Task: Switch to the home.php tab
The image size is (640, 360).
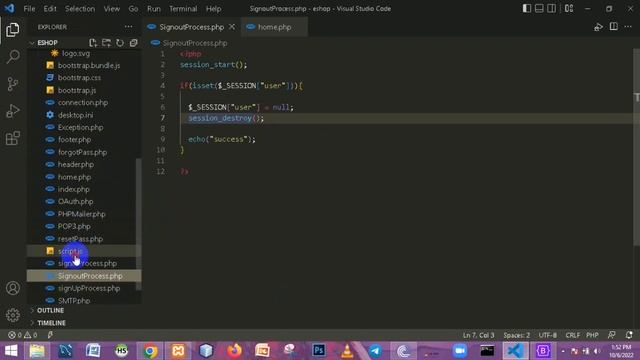Action: click(x=274, y=27)
